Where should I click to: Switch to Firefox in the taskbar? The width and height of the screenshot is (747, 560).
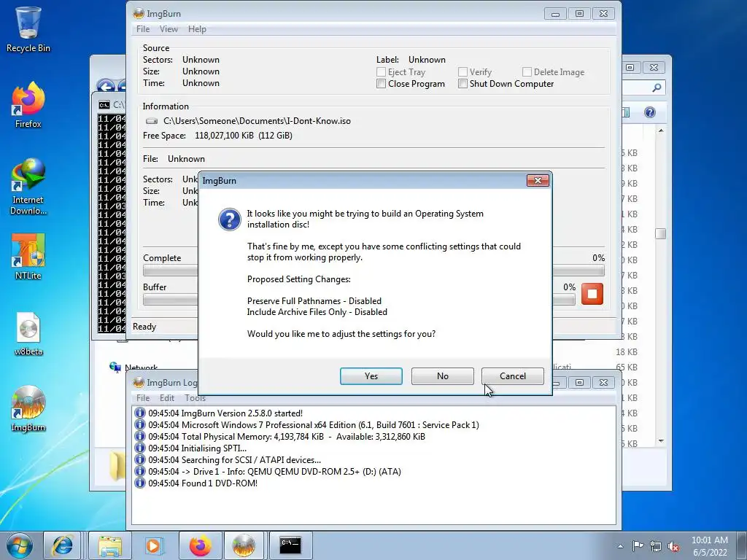(200, 545)
